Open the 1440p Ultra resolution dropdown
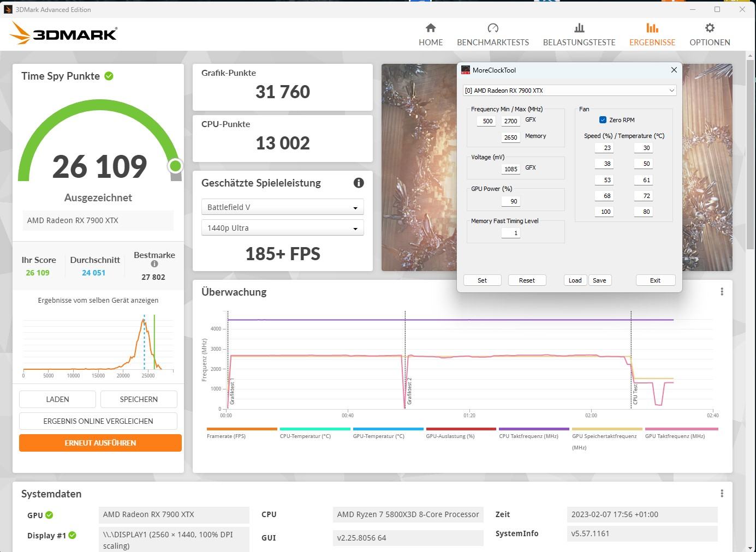Viewport: 756px width, 552px height. coord(282,228)
